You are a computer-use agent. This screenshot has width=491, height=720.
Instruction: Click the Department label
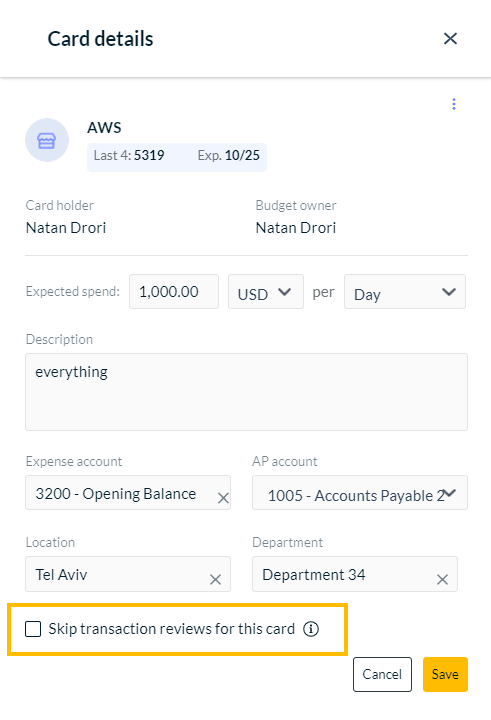click(288, 542)
